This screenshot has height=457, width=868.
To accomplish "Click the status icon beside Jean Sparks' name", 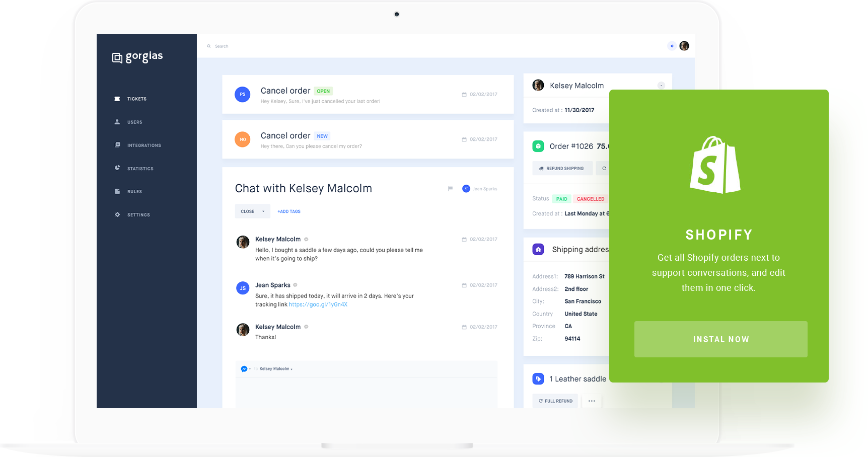I will (295, 285).
